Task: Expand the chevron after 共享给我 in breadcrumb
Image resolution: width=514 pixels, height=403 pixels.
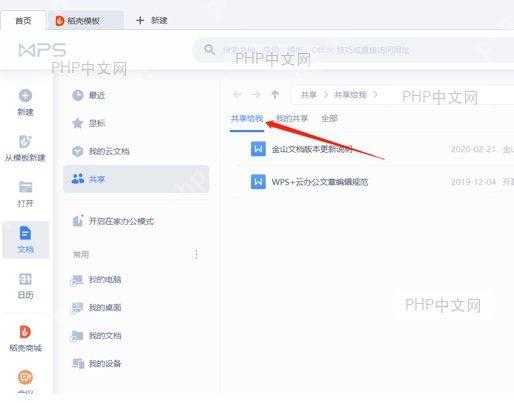Action: click(376, 95)
